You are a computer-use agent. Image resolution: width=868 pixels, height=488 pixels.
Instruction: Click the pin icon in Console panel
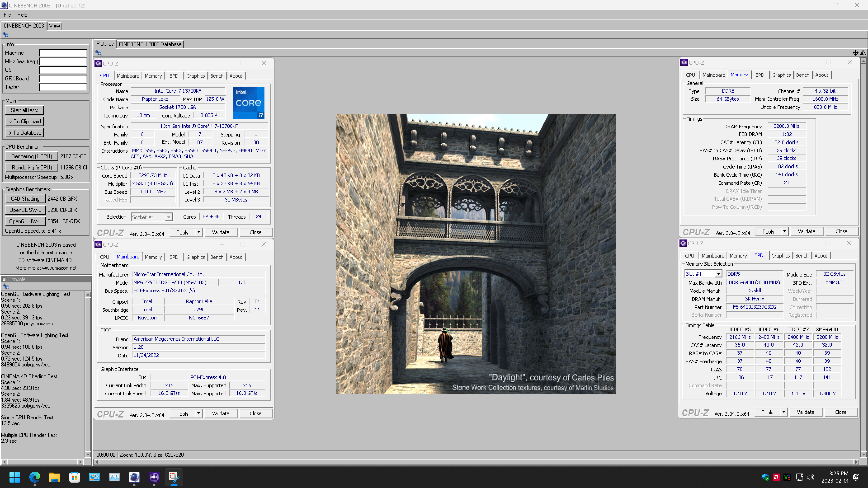click(x=5, y=286)
